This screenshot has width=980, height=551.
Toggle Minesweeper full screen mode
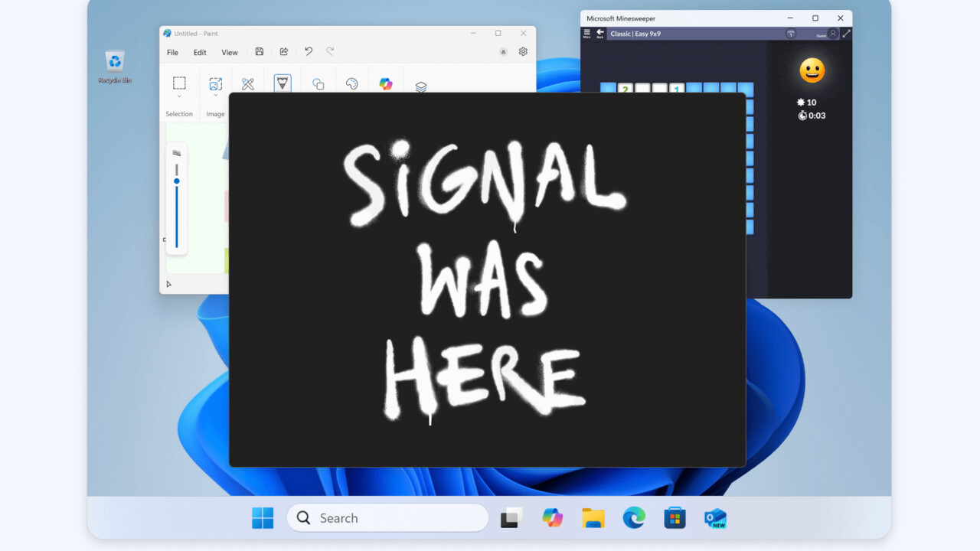(x=846, y=34)
